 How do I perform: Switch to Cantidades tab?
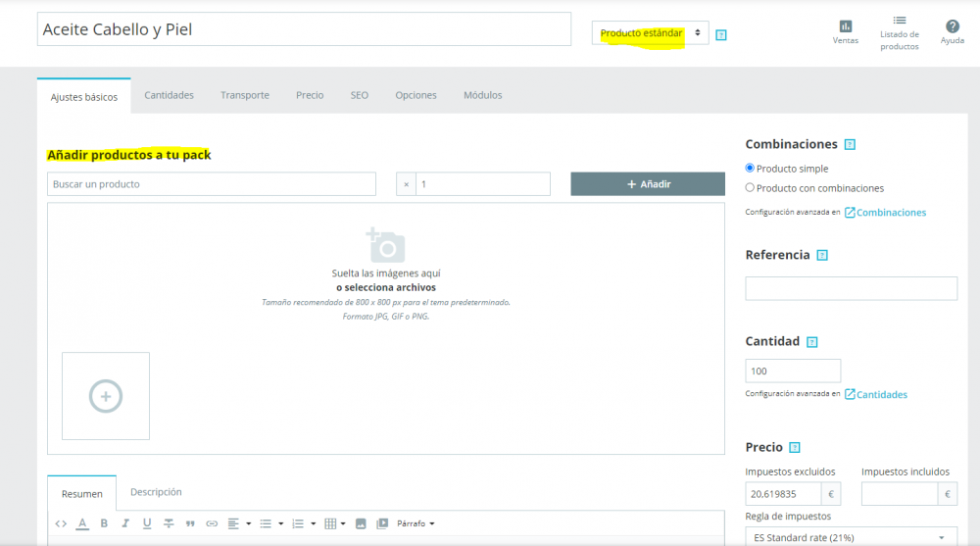169,95
